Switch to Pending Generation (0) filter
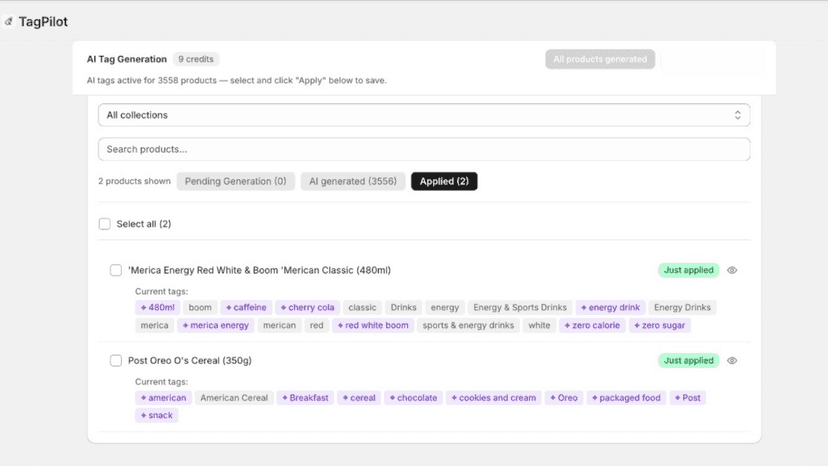This screenshot has height=466, width=828. (x=236, y=181)
